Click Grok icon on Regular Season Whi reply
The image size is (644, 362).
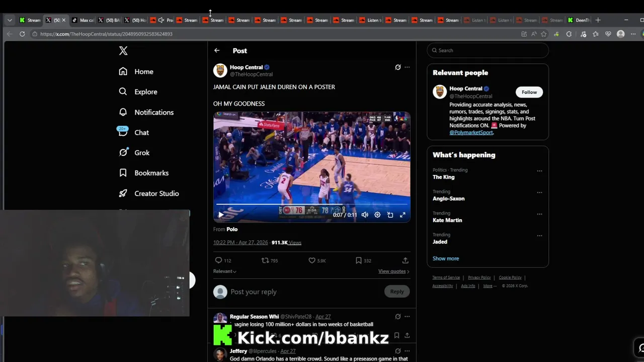[x=398, y=317]
